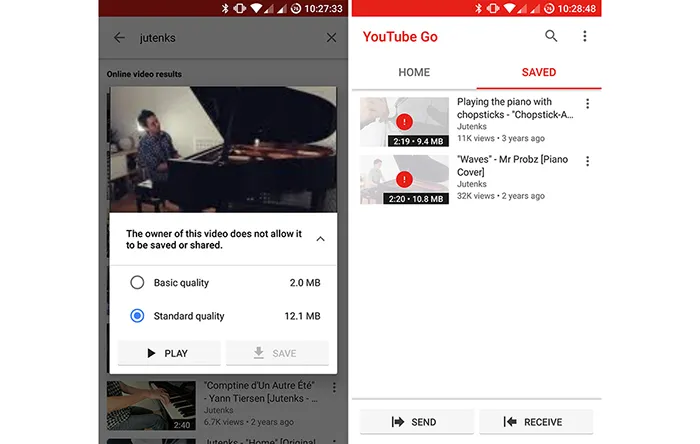Image resolution: width=700 pixels, height=444 pixels.
Task: Open options for Waves Piano Cover video
Action: pos(587,162)
